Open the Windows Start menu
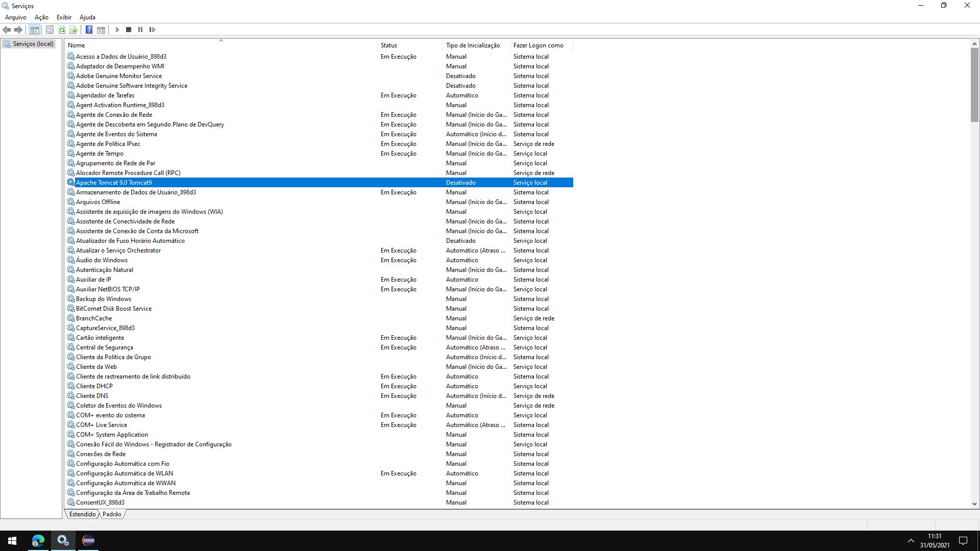Viewport: 980px width, 551px height. pos(12,541)
